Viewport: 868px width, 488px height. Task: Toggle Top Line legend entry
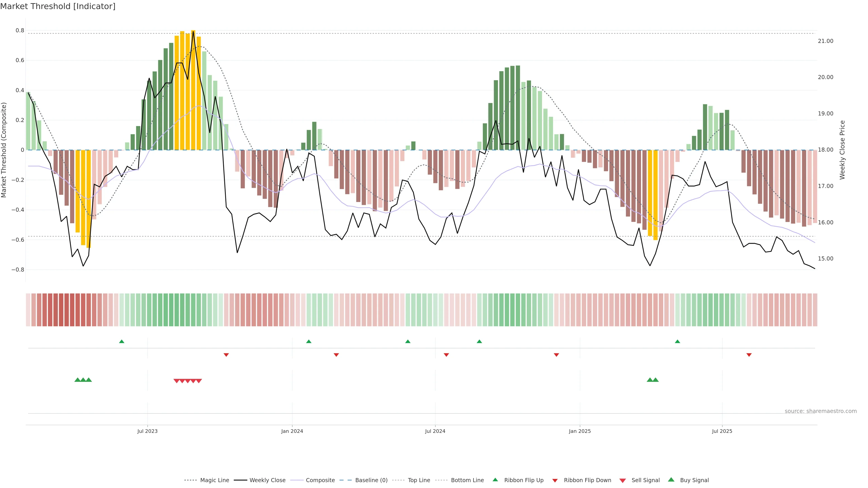[419, 480]
